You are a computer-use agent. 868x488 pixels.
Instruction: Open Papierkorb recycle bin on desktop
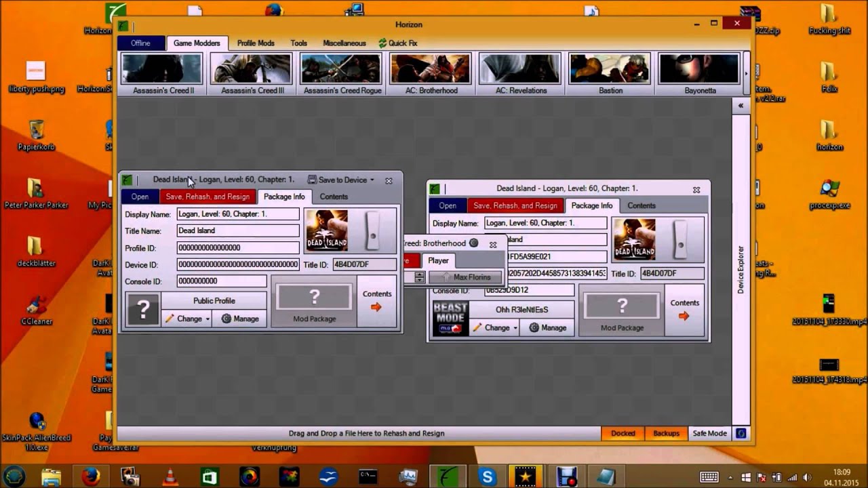37,136
